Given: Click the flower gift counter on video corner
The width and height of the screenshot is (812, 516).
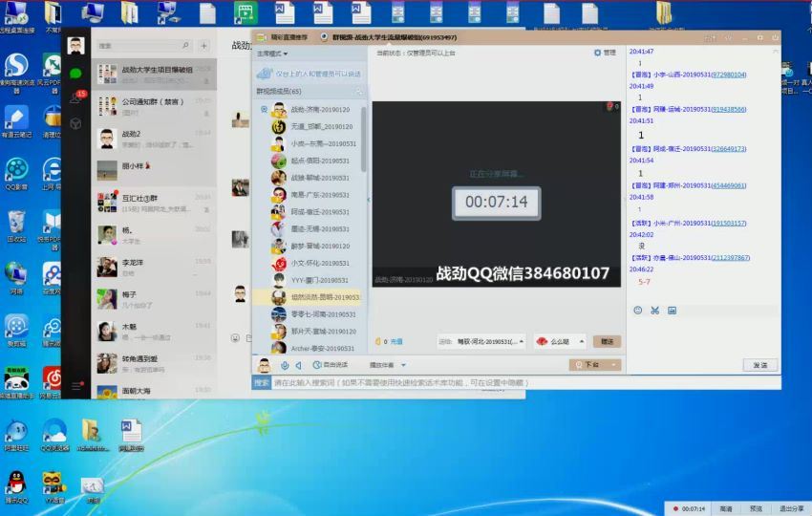Looking at the screenshot, I should coord(612,106).
